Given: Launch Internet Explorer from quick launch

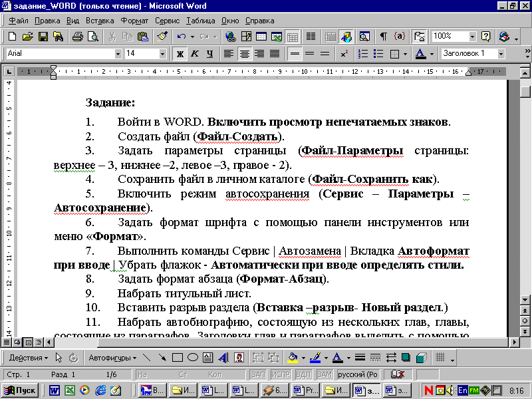Looking at the screenshot, I should tap(100, 390).
